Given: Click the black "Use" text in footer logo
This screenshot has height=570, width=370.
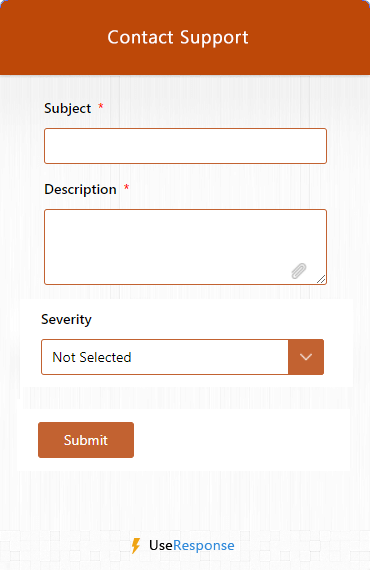Looking at the screenshot, I should pos(161,545).
